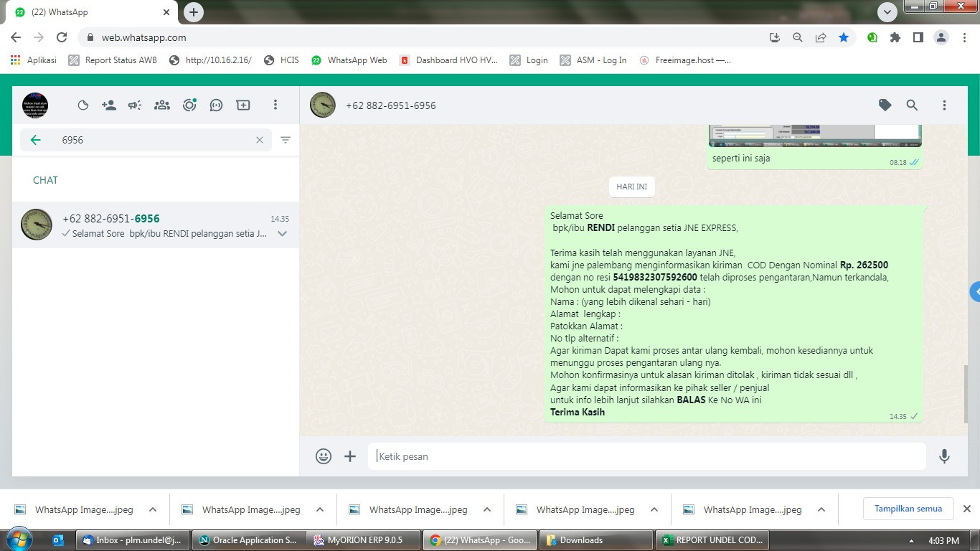Image resolution: width=980 pixels, height=551 pixels.
Task: Clear the 6956 search text
Action: tap(260, 140)
